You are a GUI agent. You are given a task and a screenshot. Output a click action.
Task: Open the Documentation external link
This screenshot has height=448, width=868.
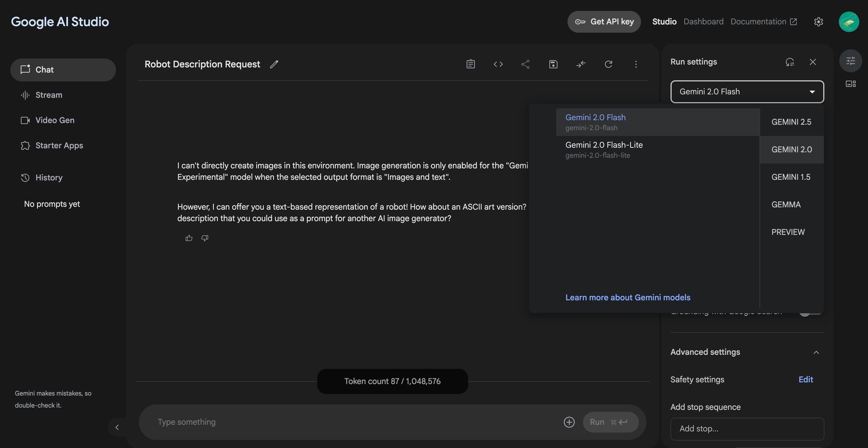(763, 22)
